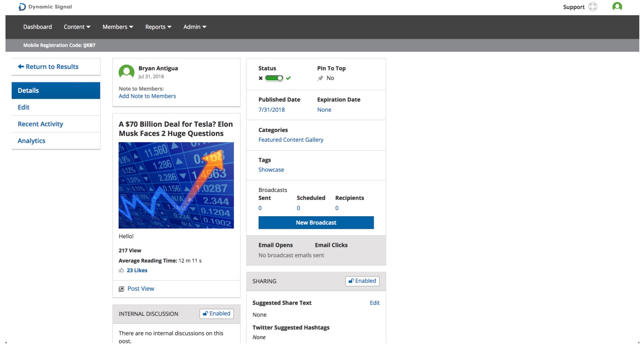Open the Featured Content Gallery category
Image resolution: width=644 pixels, height=353 pixels.
pos(291,140)
